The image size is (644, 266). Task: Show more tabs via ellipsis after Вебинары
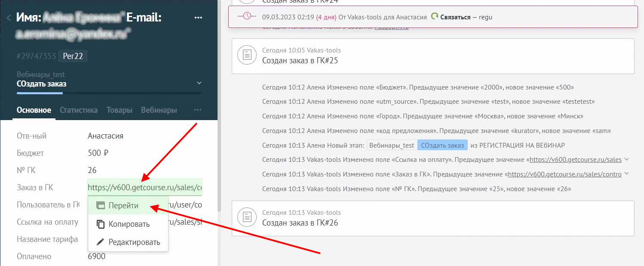(197, 110)
